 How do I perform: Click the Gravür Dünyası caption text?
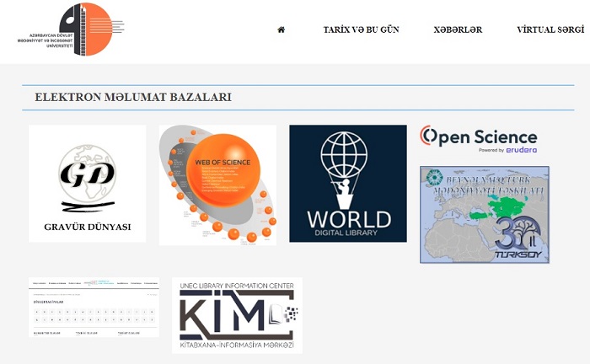pos(87,227)
